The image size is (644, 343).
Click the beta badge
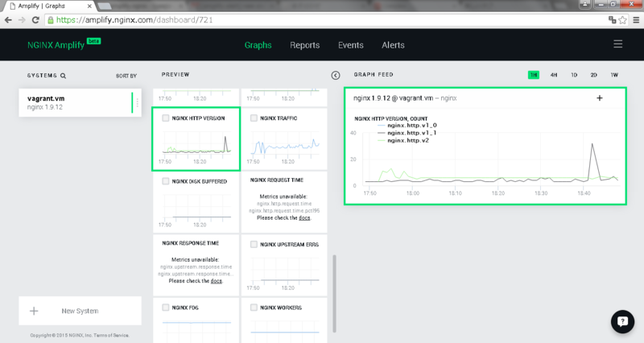click(x=93, y=41)
